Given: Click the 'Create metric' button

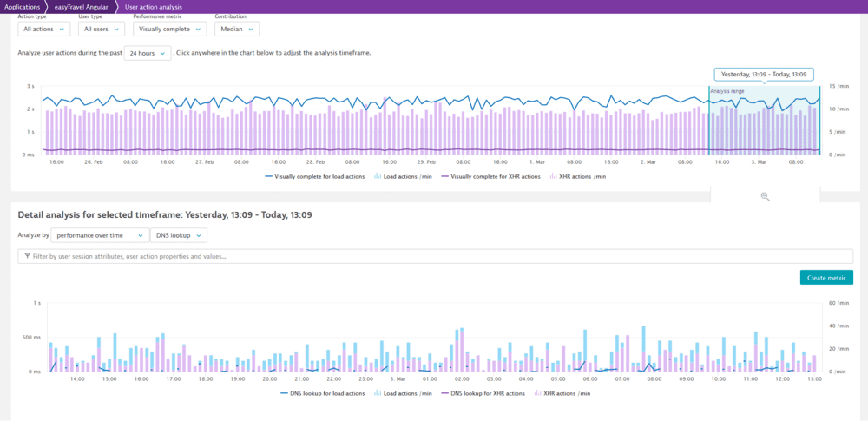Looking at the screenshot, I should pyautogui.click(x=826, y=277).
